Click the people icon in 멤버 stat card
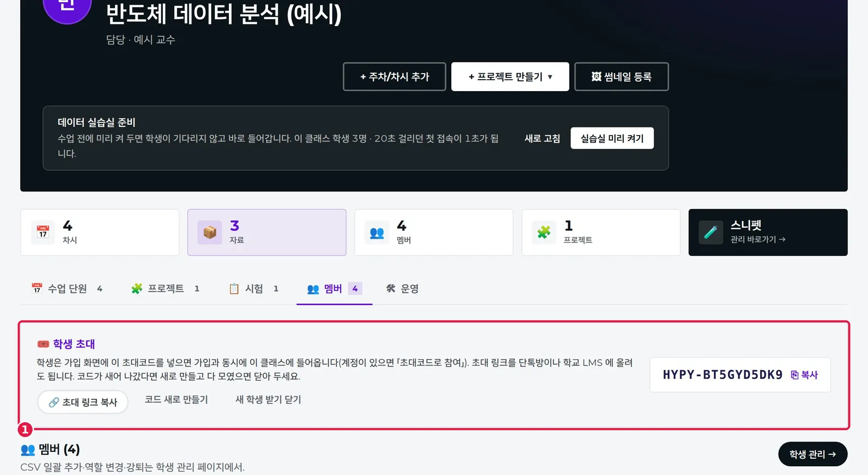868x475 pixels. pyautogui.click(x=377, y=232)
